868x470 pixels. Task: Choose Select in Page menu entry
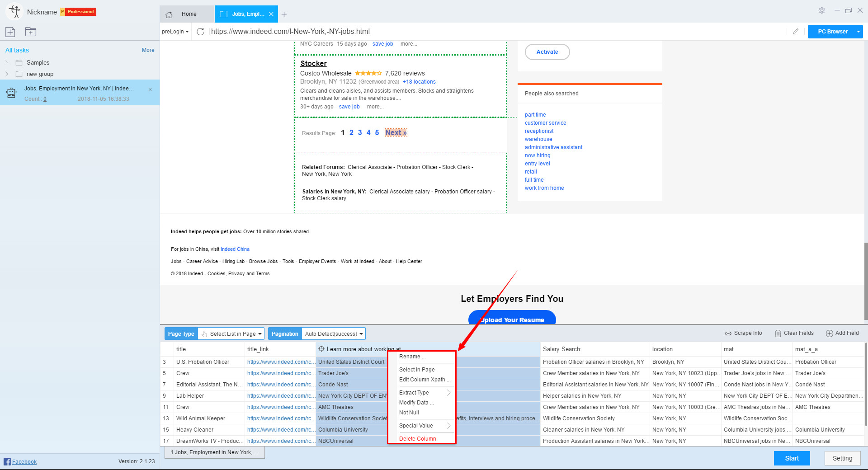(417, 370)
